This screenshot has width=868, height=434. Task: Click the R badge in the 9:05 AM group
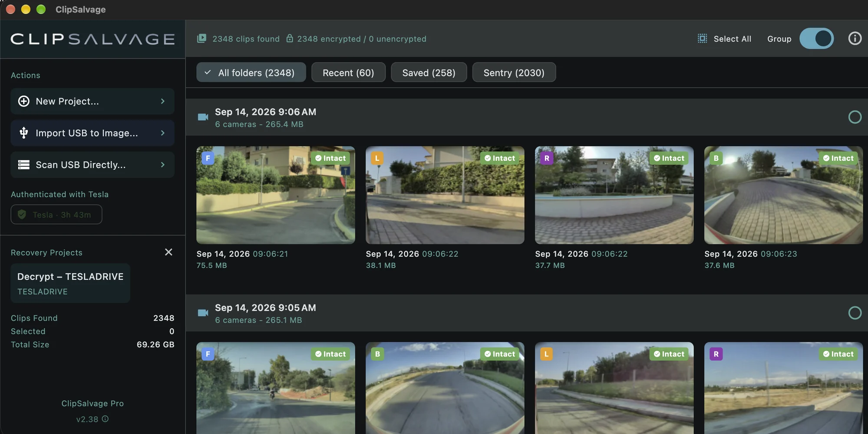click(x=716, y=354)
